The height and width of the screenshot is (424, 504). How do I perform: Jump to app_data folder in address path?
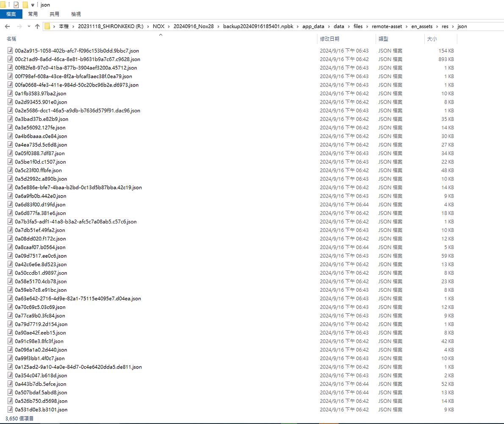313,26
